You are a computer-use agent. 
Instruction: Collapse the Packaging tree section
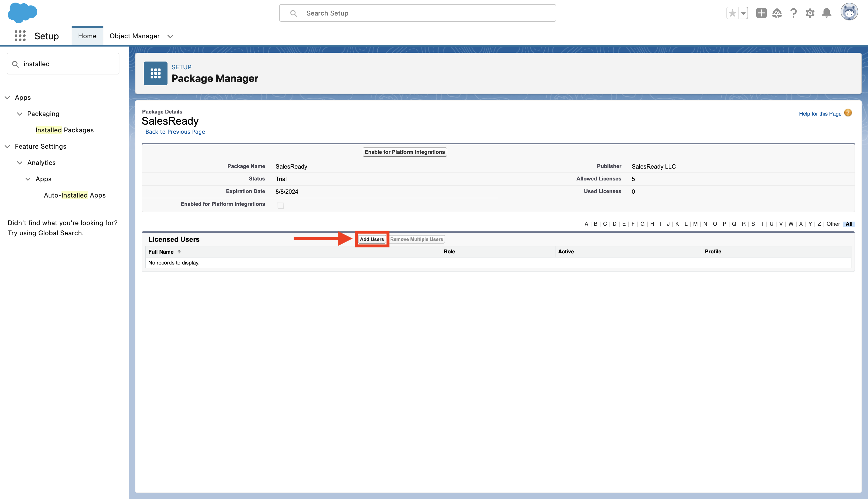pyautogui.click(x=20, y=114)
